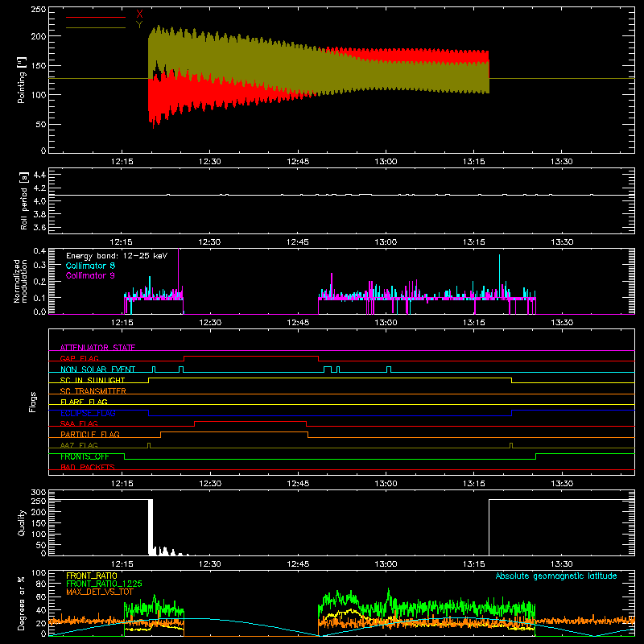Click 13:30 time label under Pointing plot

pos(561,162)
